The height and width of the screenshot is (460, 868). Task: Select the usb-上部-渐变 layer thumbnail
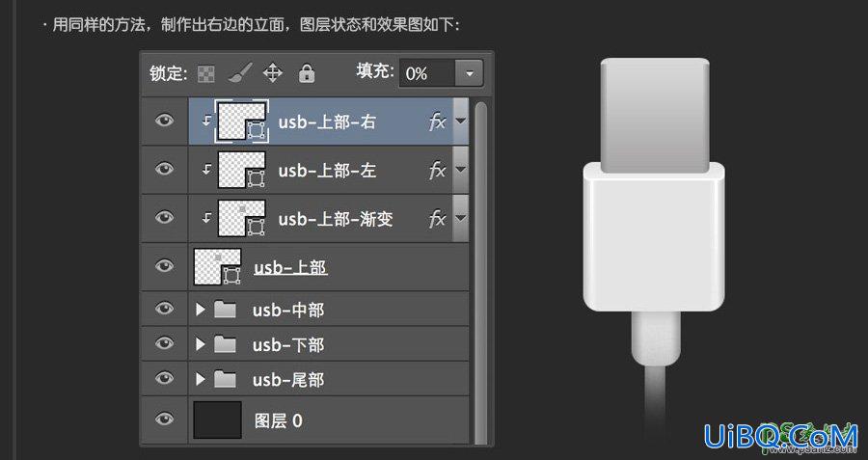(242, 218)
